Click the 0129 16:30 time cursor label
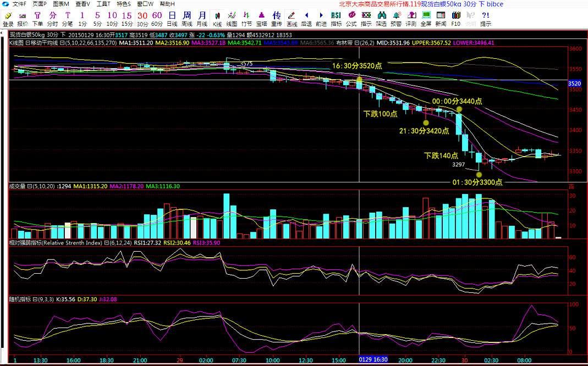 pos(373,359)
